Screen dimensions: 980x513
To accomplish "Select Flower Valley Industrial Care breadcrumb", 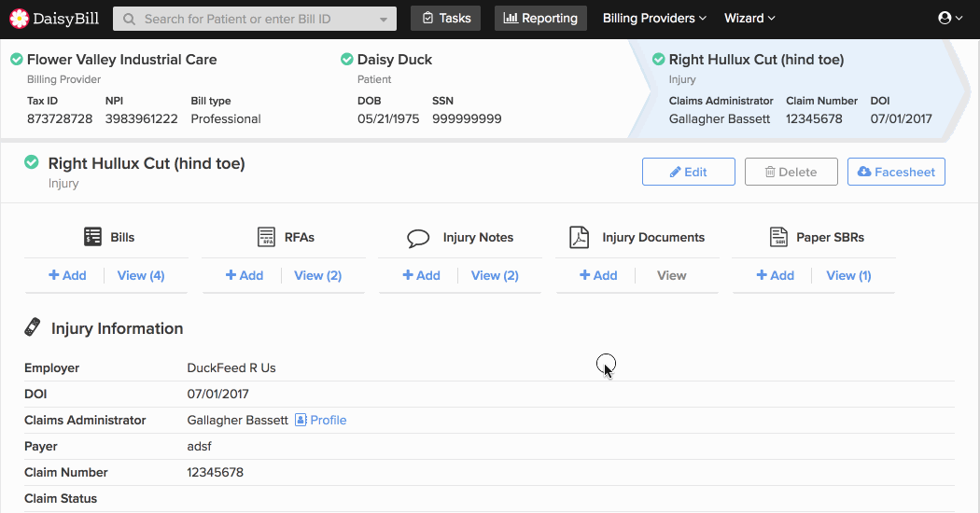I will (122, 60).
